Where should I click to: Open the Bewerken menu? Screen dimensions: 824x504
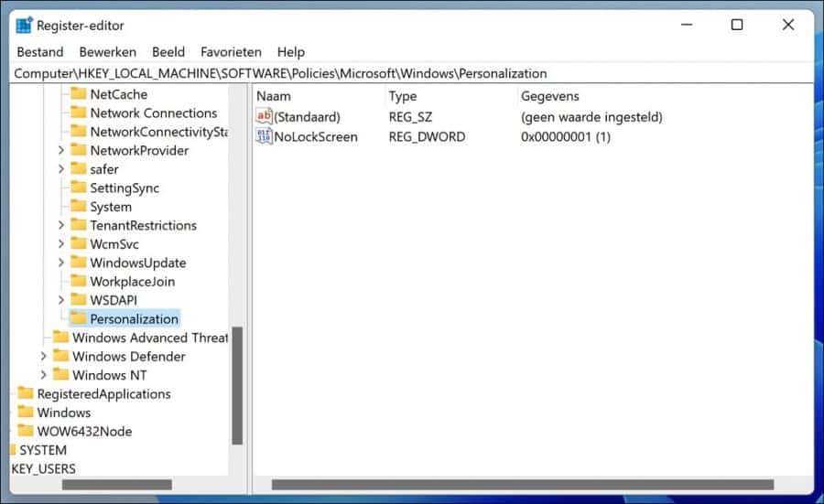point(108,52)
